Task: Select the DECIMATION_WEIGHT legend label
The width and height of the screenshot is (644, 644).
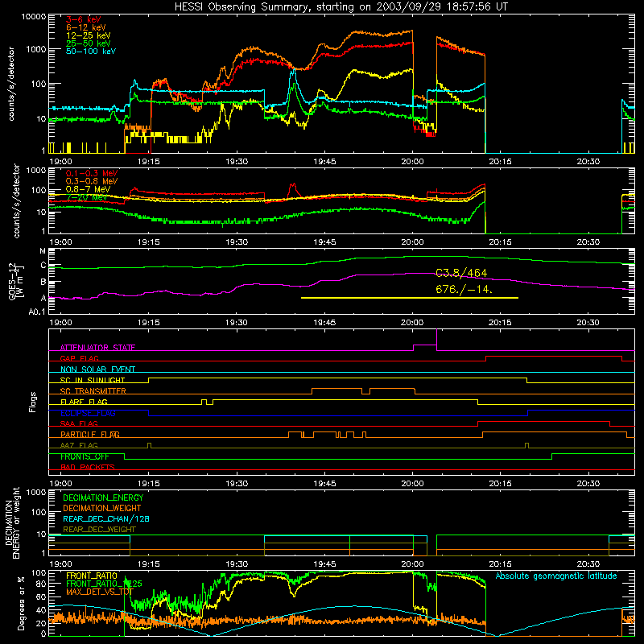Action: 102,508
